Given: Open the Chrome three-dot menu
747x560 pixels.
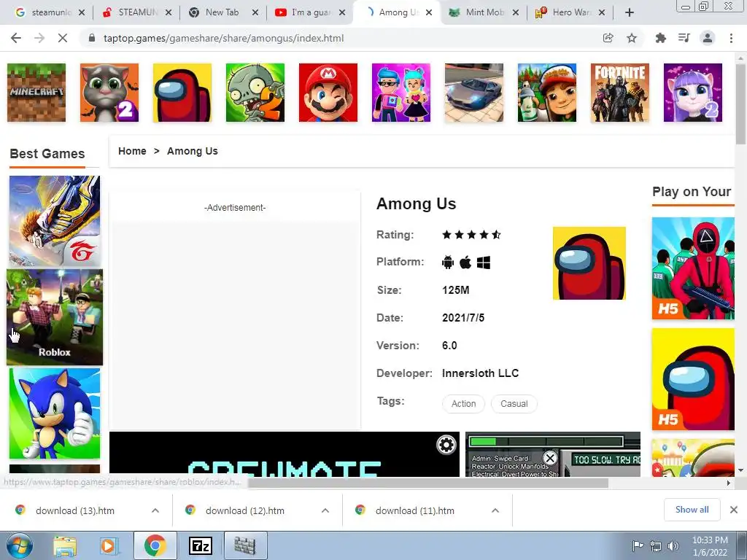Looking at the screenshot, I should [x=731, y=38].
